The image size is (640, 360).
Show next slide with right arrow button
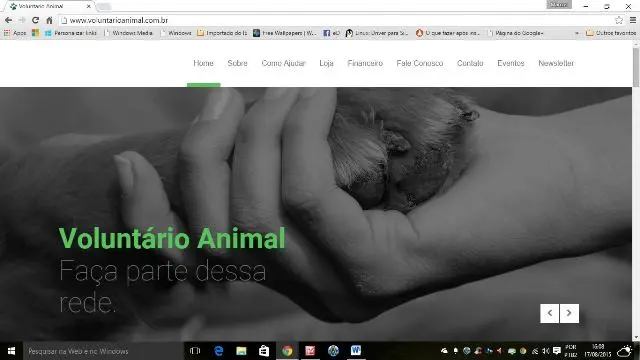point(569,313)
